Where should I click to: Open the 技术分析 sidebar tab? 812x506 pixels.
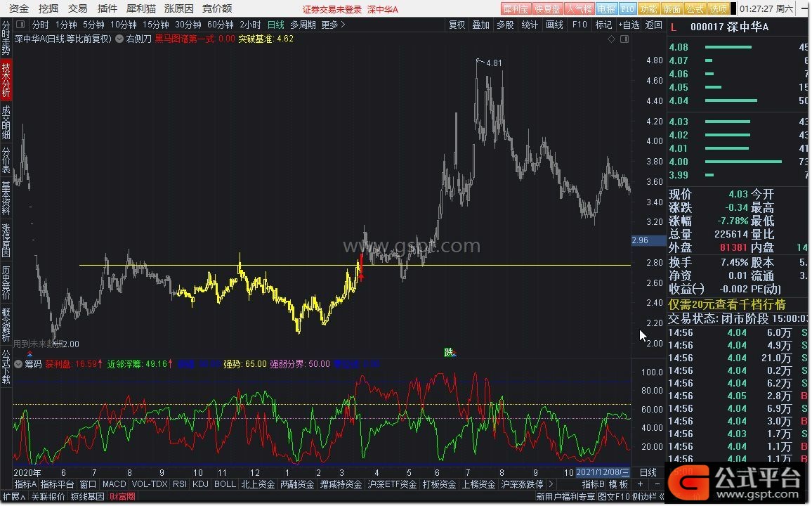pos(6,80)
